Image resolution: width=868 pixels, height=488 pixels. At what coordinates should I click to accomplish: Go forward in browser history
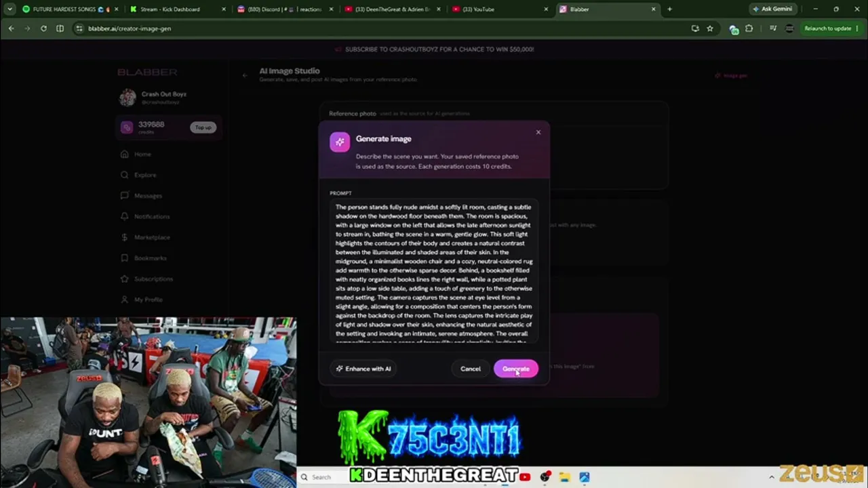[27, 28]
